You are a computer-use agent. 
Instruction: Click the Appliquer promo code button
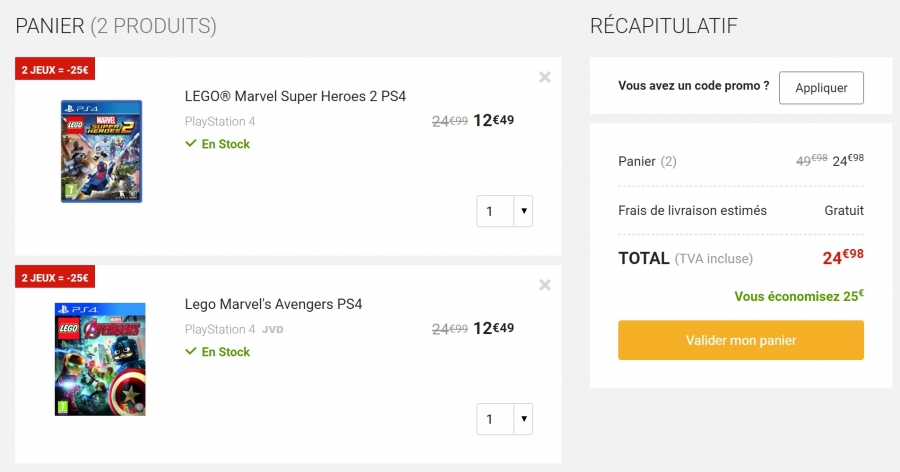pyautogui.click(x=821, y=88)
